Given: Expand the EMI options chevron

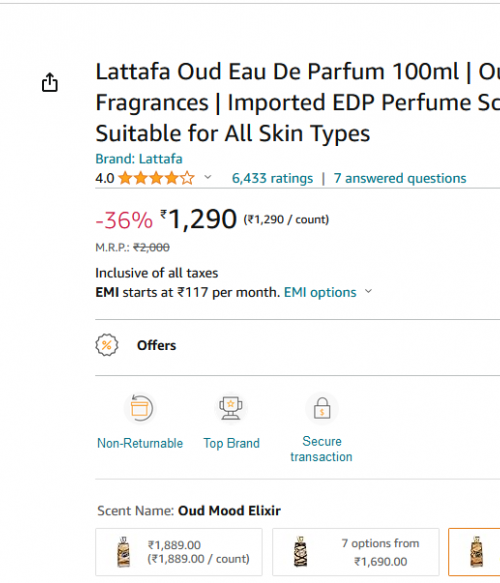Looking at the screenshot, I should [368, 291].
